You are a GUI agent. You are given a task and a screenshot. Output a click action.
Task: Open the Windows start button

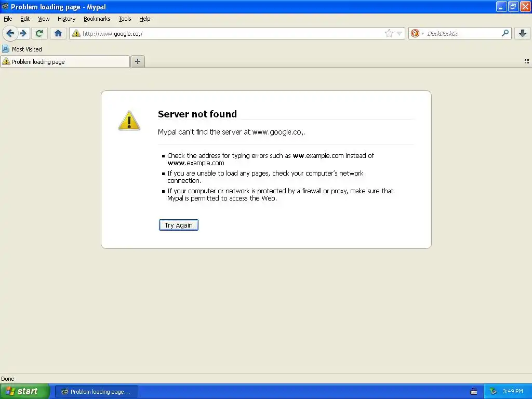[x=25, y=391]
